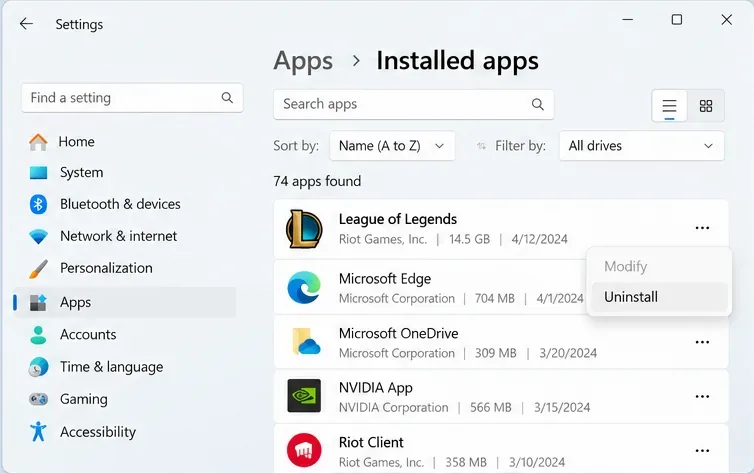The width and height of the screenshot is (754, 474).
Task: Click the Apps breadcrumb link
Action: 303,61
